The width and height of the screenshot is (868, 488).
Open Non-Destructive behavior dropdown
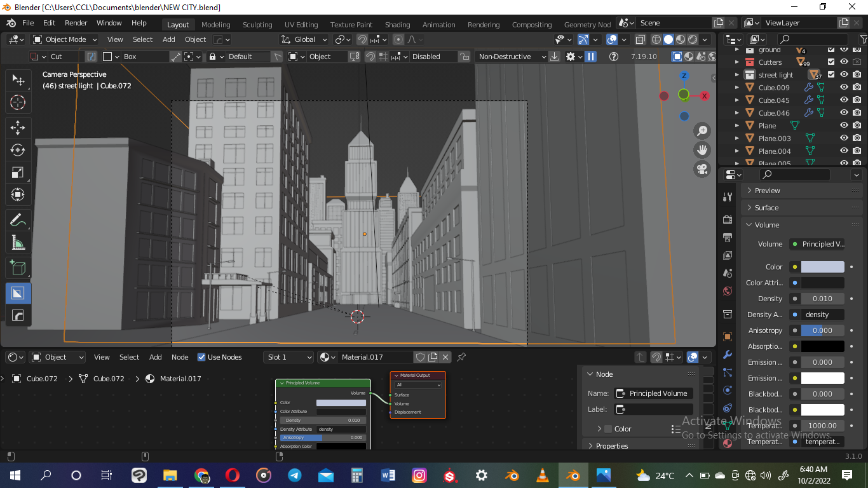512,57
